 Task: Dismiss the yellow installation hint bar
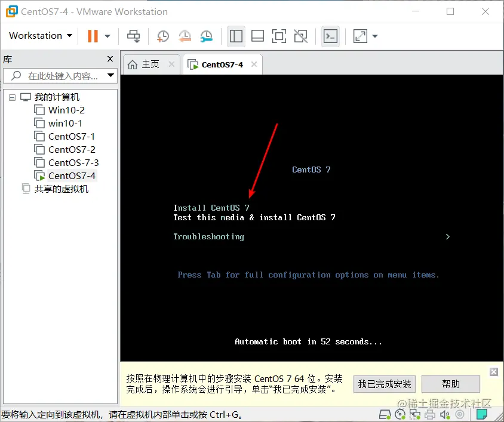tap(494, 372)
